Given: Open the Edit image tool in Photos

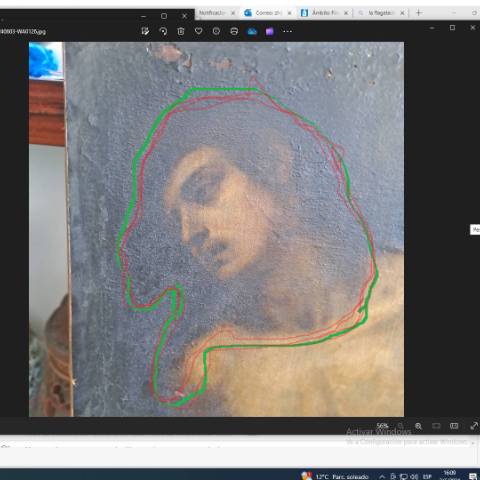Looking at the screenshot, I should pos(145,31).
